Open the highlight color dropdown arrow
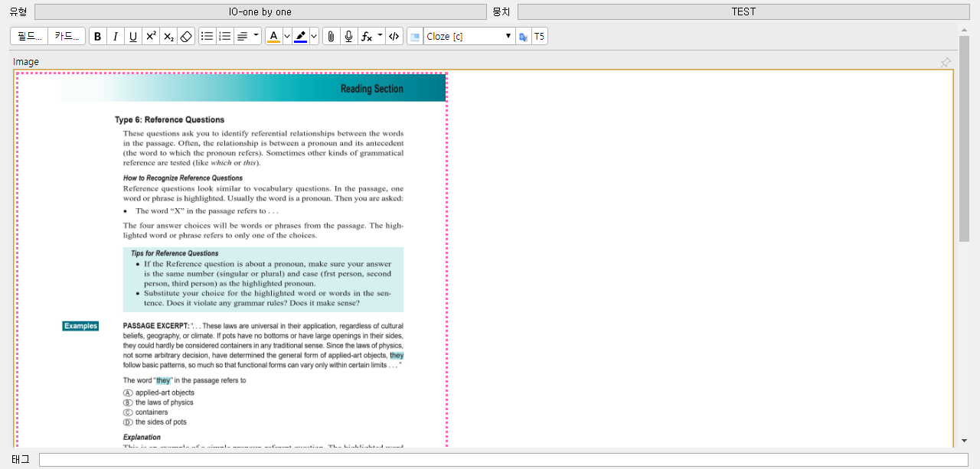980x469 pixels. pos(312,36)
